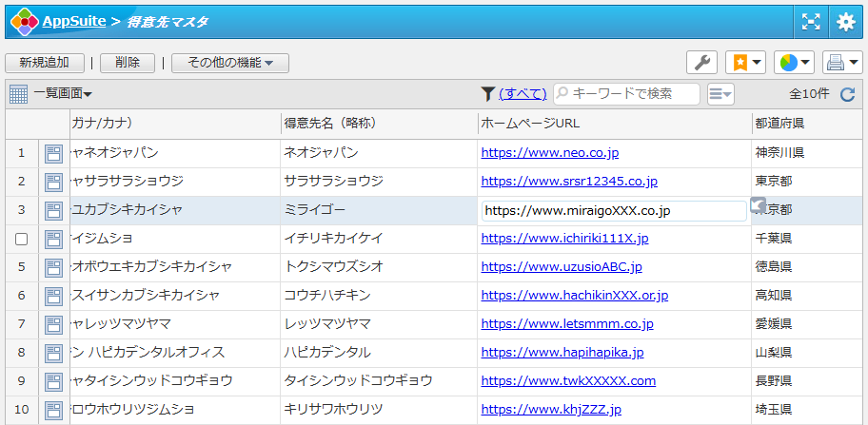Screen dimensions: 868x425
Task: Expand the star bookmark dropdown
Action: [745, 63]
